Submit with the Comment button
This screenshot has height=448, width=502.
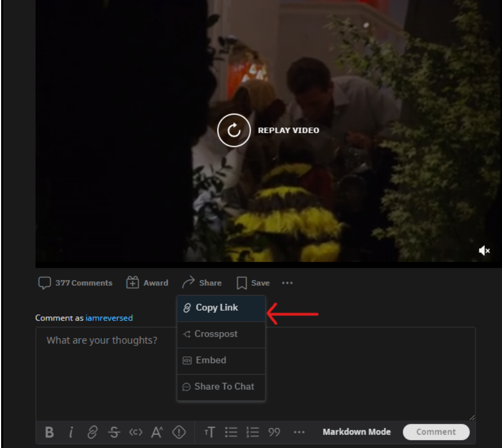(x=436, y=432)
